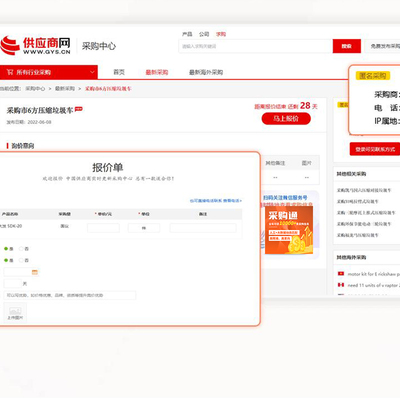Screen dimensions: 400x400
Task: Select the second row 否 radio button
Action: point(21,260)
